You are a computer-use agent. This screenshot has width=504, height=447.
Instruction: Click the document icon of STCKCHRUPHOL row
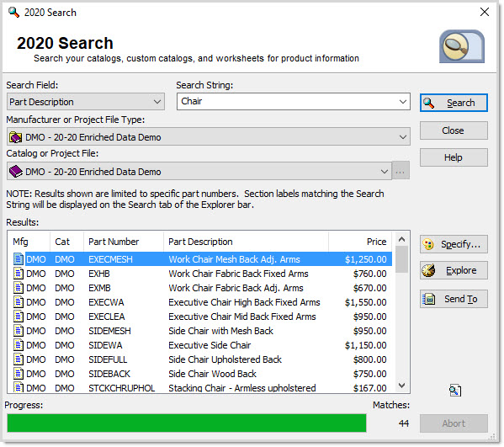pos(19,387)
